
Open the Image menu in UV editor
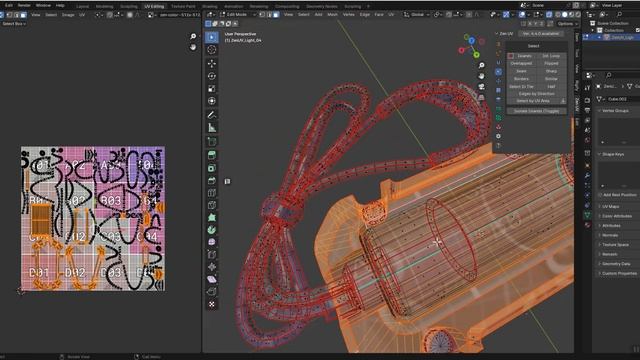68,15
